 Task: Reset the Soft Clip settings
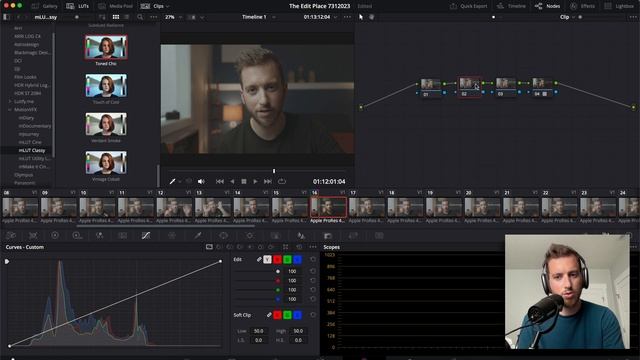[313, 315]
